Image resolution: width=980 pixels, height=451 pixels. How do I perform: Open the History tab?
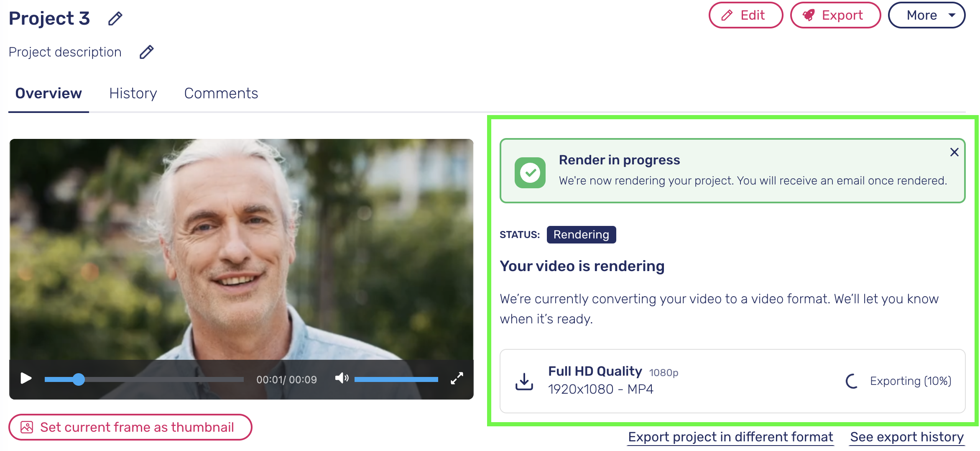[133, 93]
